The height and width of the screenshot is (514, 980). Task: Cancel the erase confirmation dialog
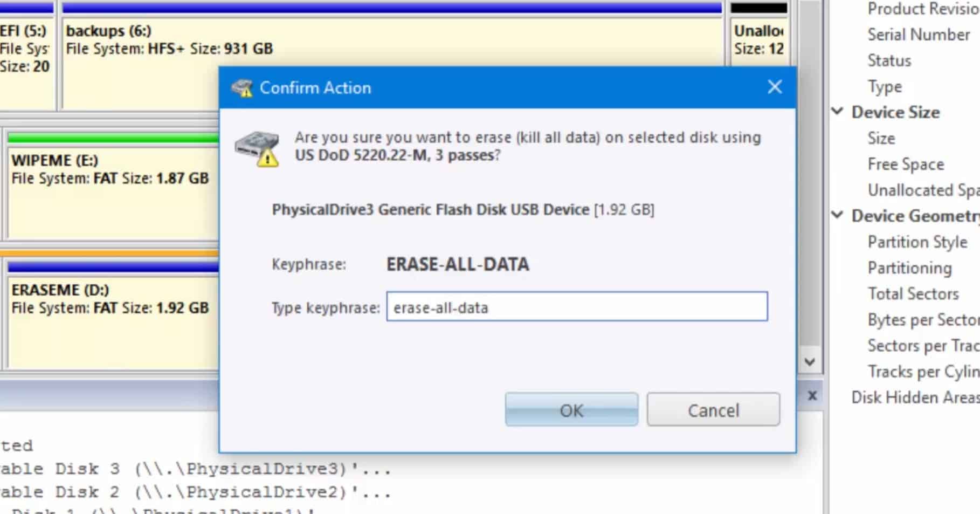(x=713, y=410)
